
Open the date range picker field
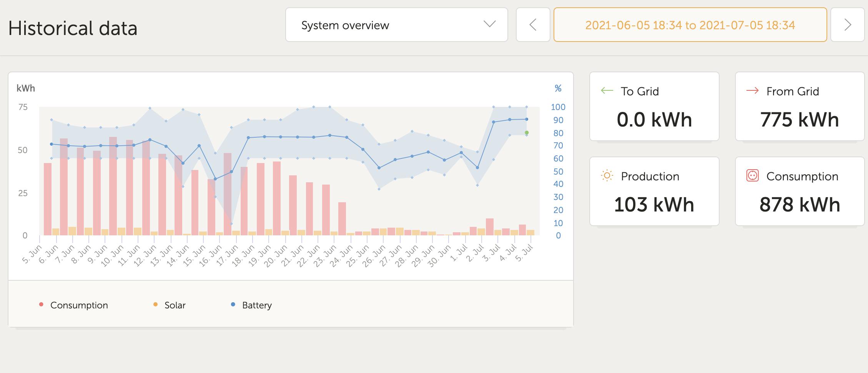(690, 25)
